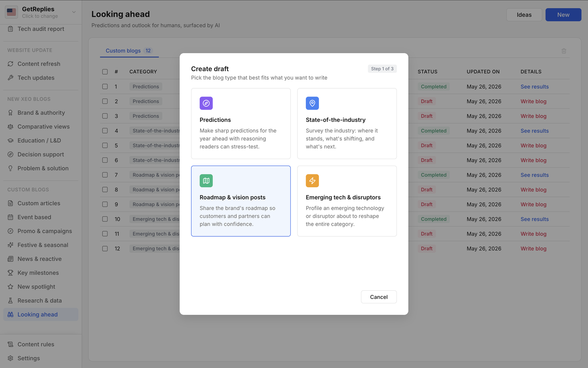Click the New button

(563, 15)
